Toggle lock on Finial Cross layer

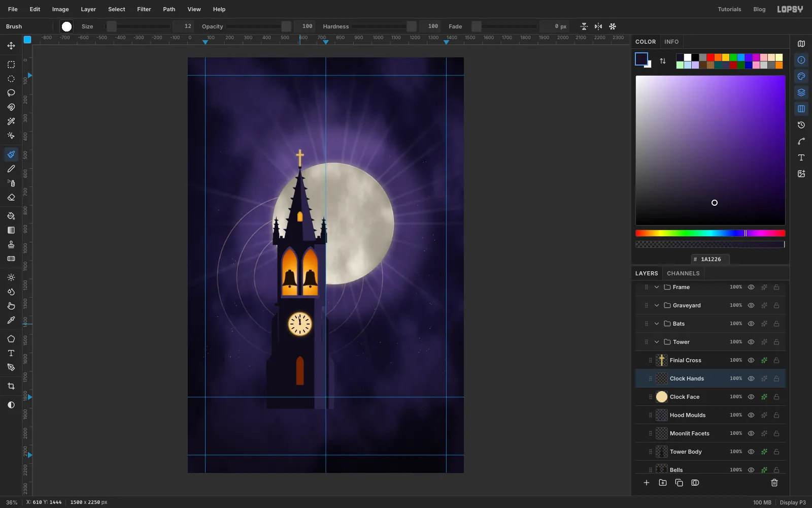776,360
